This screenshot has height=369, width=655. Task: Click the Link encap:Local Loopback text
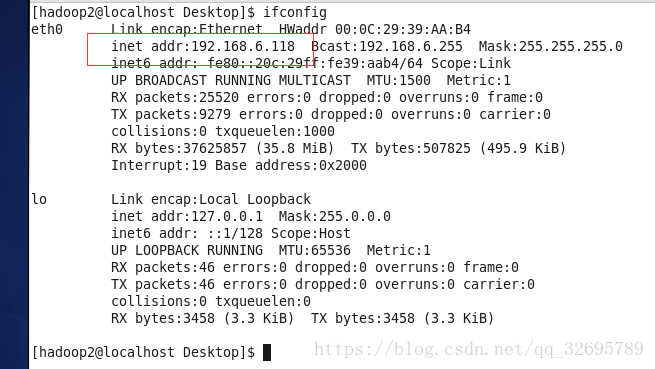tap(211, 199)
